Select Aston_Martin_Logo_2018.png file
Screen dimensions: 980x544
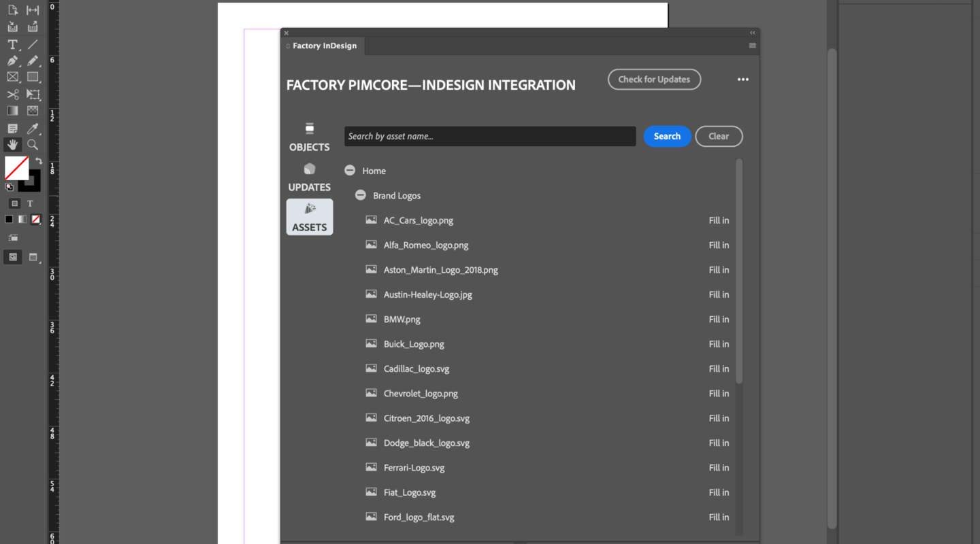pos(441,270)
